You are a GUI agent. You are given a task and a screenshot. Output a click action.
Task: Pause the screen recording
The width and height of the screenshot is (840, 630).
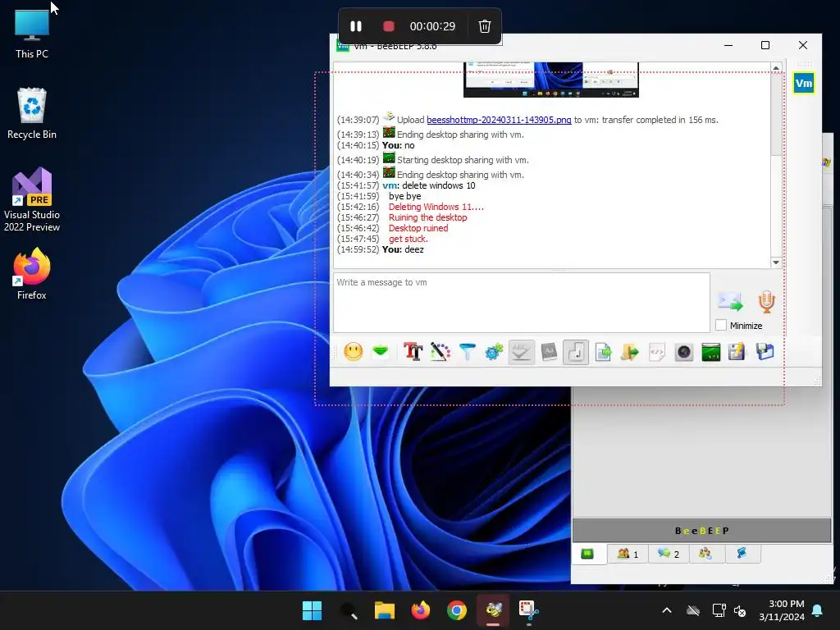(356, 26)
